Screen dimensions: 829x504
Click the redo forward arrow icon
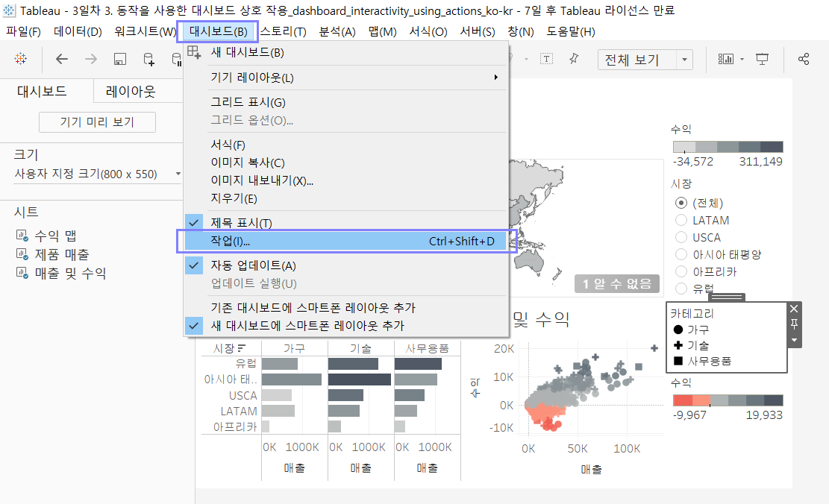point(91,59)
